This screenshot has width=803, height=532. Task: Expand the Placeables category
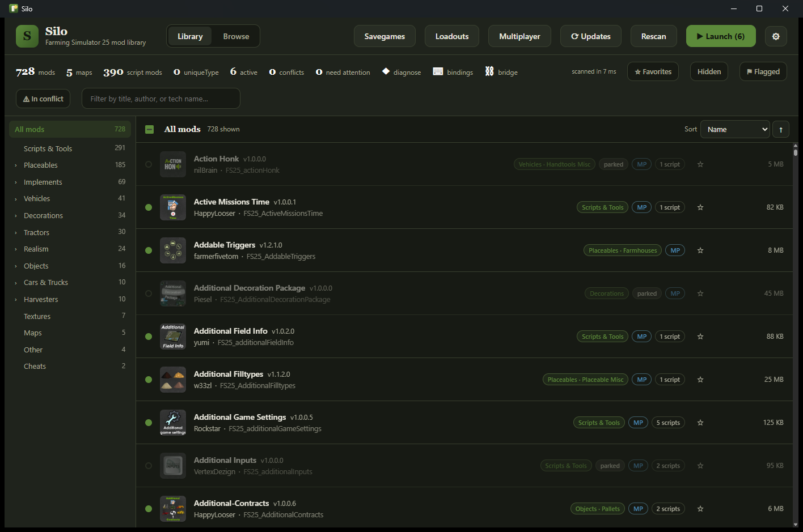pyautogui.click(x=16, y=165)
